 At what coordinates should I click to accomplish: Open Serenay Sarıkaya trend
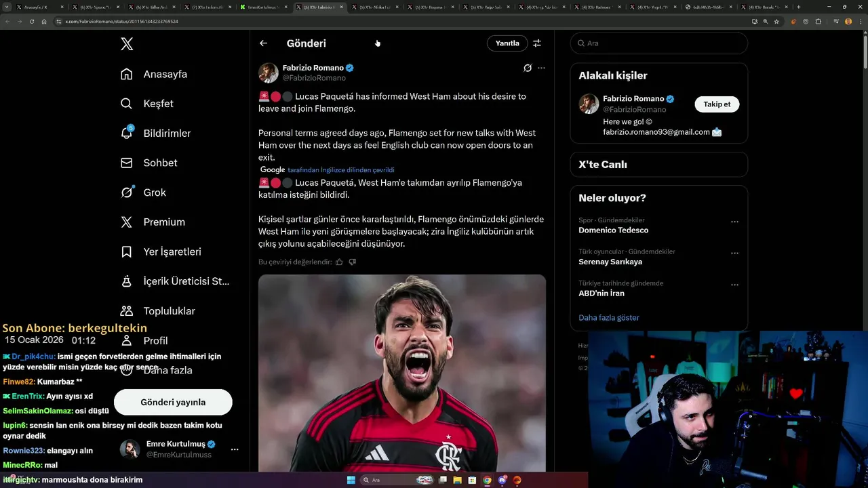point(610,262)
